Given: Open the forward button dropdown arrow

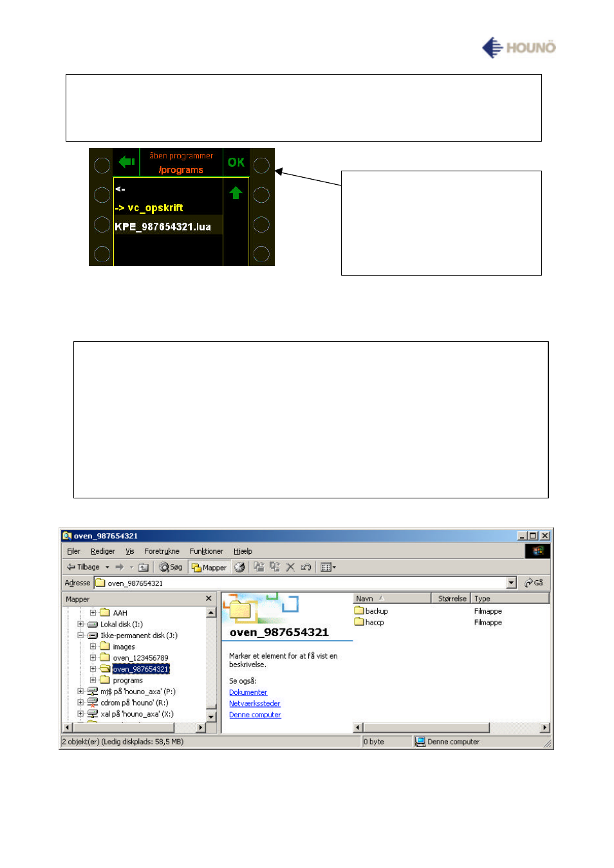Looking at the screenshot, I should (x=131, y=567).
